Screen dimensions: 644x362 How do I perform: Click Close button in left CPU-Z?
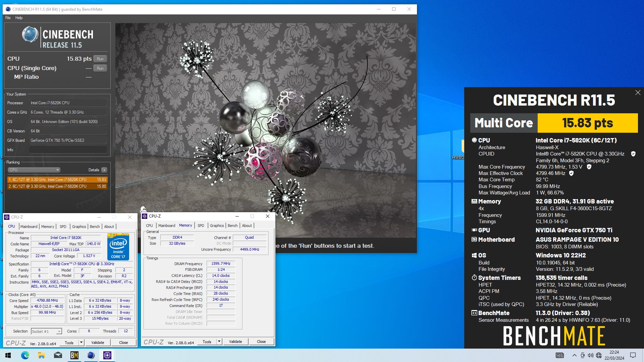[x=123, y=343]
